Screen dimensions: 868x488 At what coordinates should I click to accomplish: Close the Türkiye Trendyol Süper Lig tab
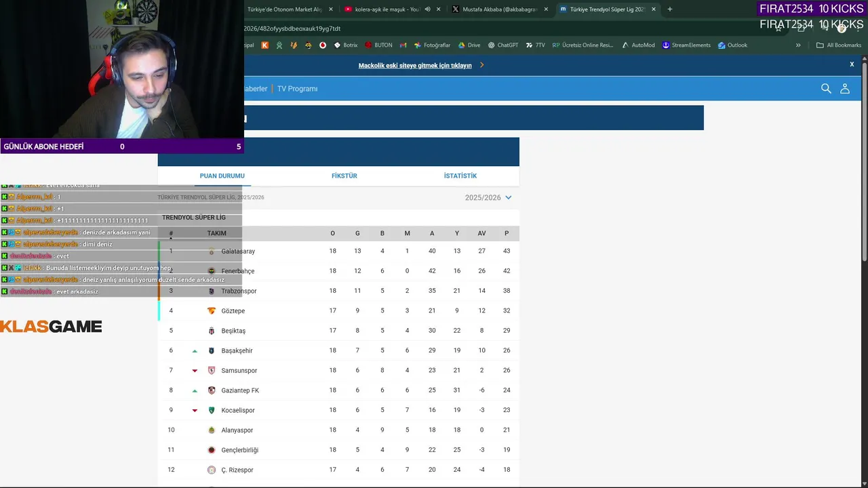(654, 9)
